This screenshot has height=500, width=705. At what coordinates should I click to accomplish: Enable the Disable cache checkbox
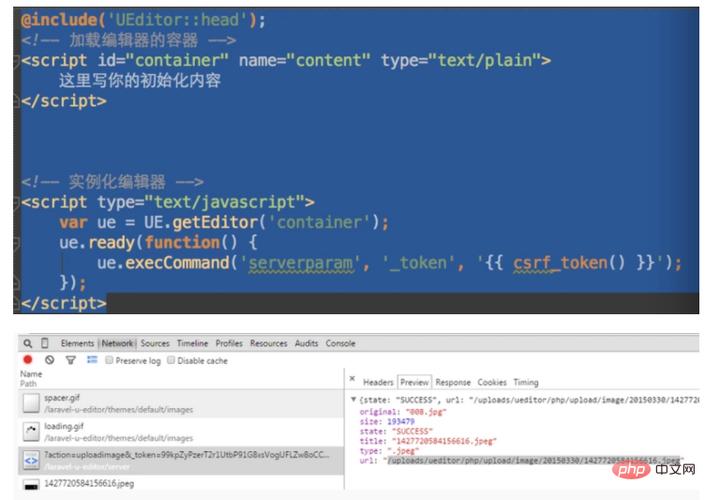(171, 360)
